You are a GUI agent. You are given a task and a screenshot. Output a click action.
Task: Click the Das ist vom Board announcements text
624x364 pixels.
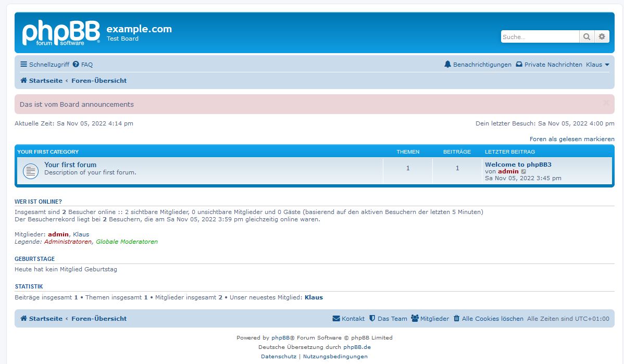(x=77, y=104)
